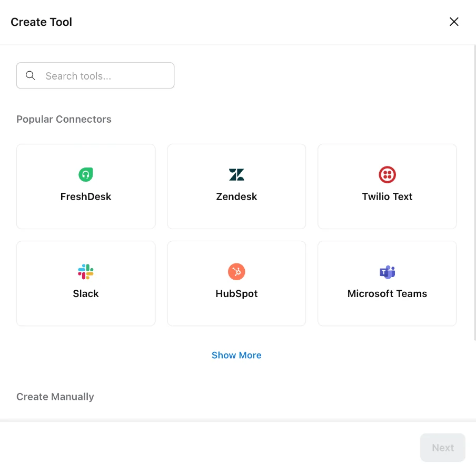This screenshot has height=473, width=476.
Task: Click the Popular Connectors heading
Action: click(x=64, y=120)
